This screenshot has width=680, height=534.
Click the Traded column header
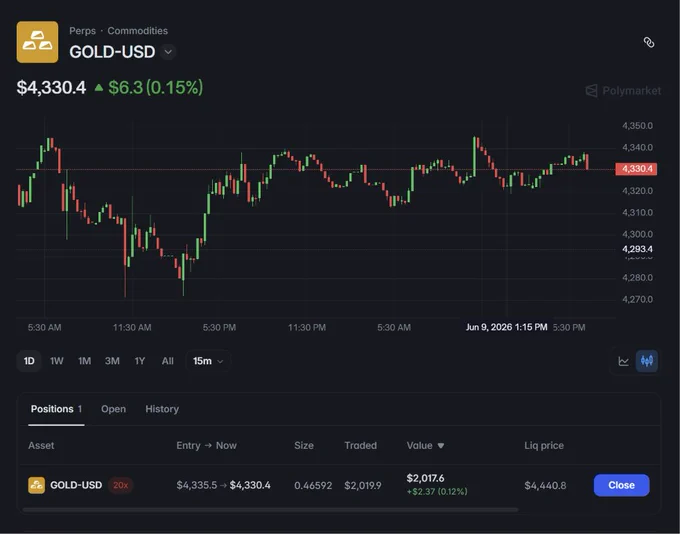(360, 446)
